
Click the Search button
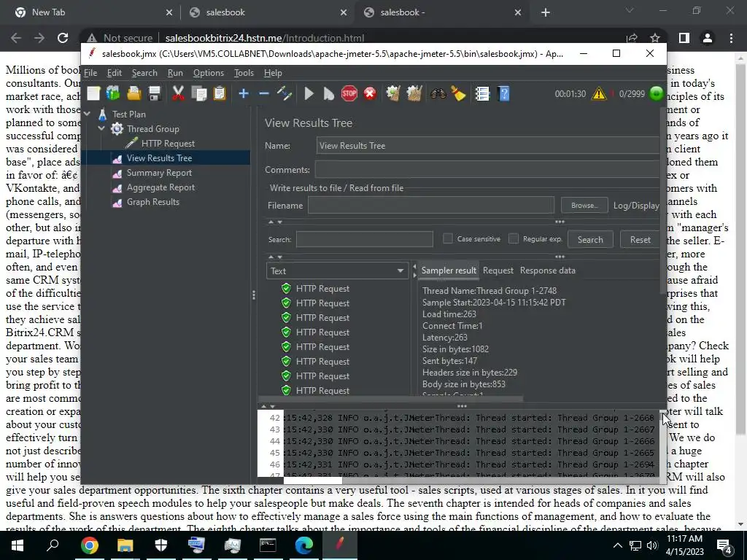click(590, 239)
